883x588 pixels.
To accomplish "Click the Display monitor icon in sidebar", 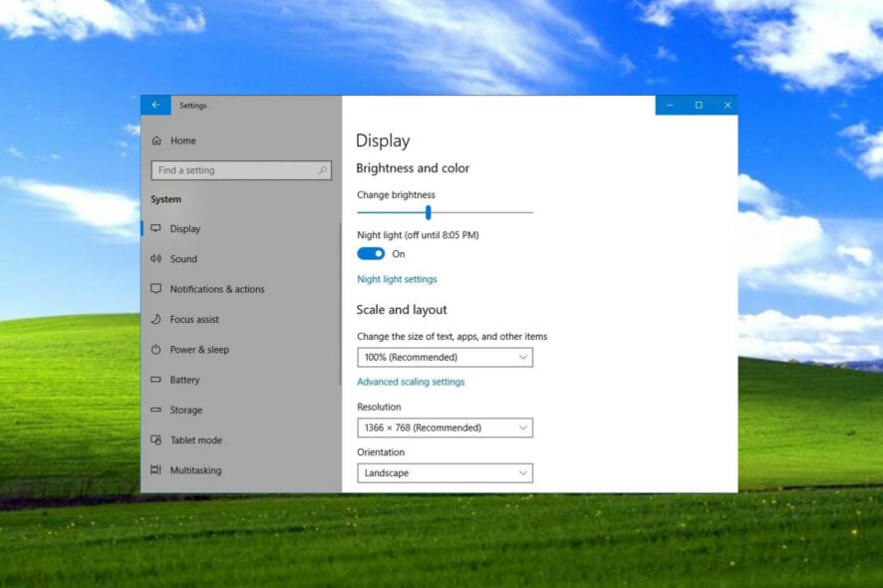I will point(156,228).
